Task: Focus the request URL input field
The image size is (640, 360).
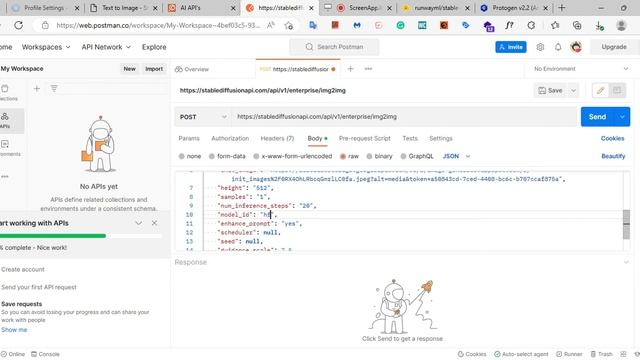Action: 404,117
